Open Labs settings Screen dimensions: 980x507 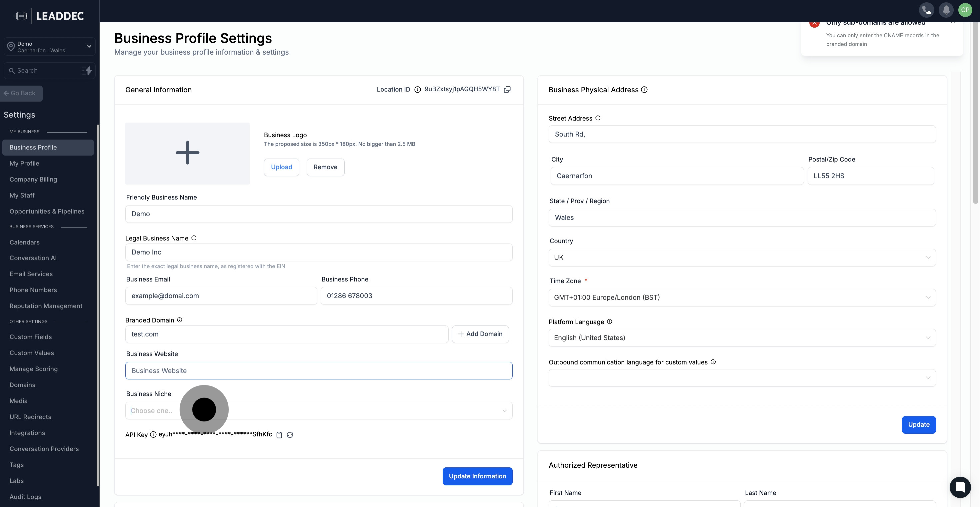pos(16,481)
